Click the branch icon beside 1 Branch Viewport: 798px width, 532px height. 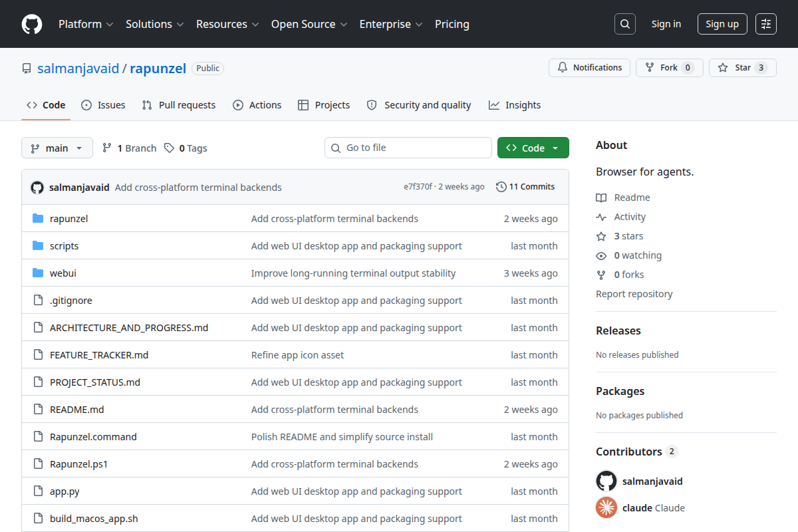click(107, 148)
